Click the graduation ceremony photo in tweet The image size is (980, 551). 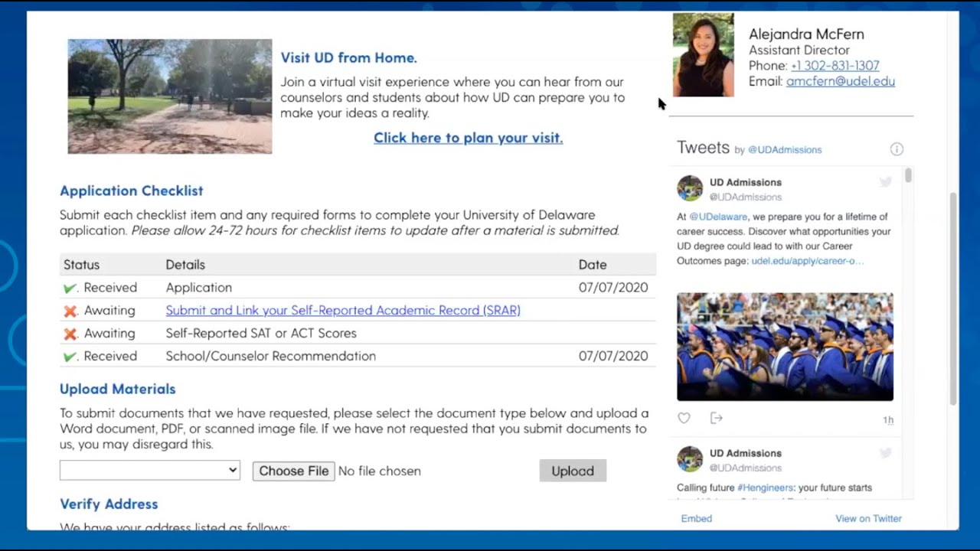[785, 347]
